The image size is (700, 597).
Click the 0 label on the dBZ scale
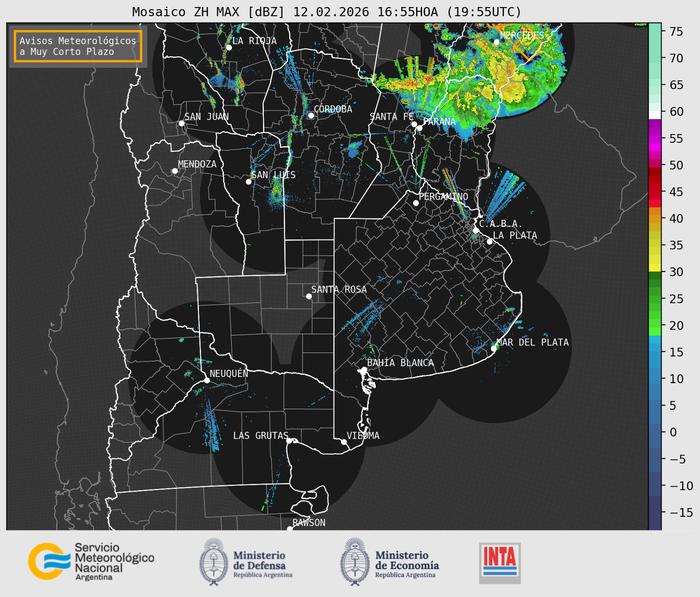pyautogui.click(x=673, y=432)
